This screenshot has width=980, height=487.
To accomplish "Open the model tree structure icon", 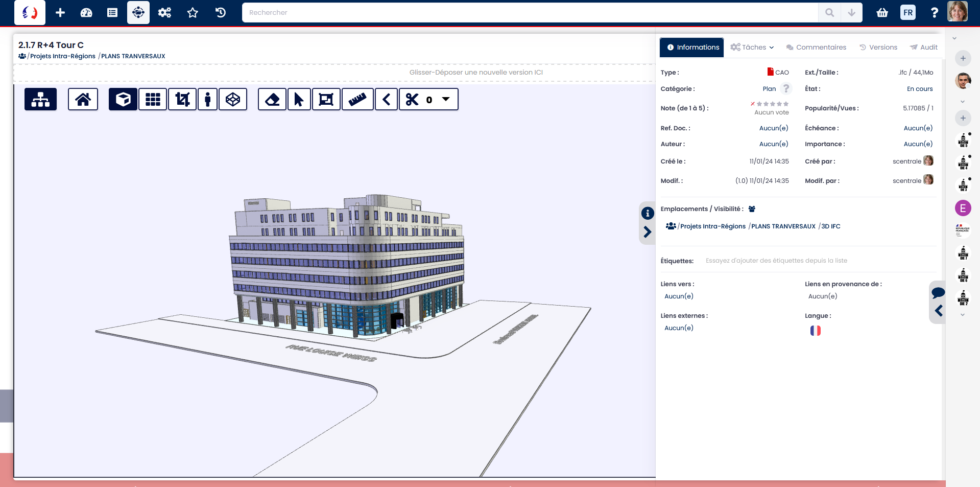I will click(40, 99).
